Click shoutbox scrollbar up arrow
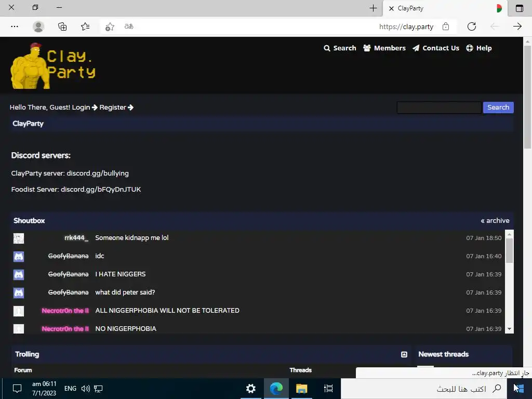Screen dimensions: 532x399 (509, 234)
